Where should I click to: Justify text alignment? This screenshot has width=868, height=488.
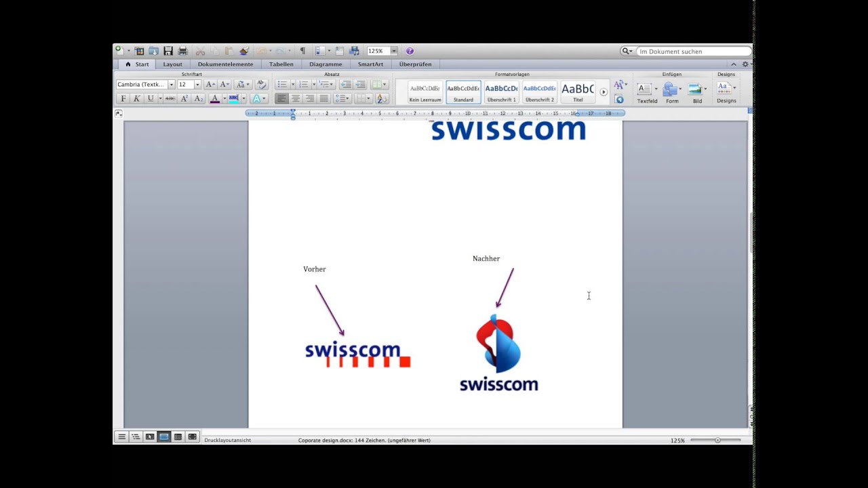pos(323,98)
